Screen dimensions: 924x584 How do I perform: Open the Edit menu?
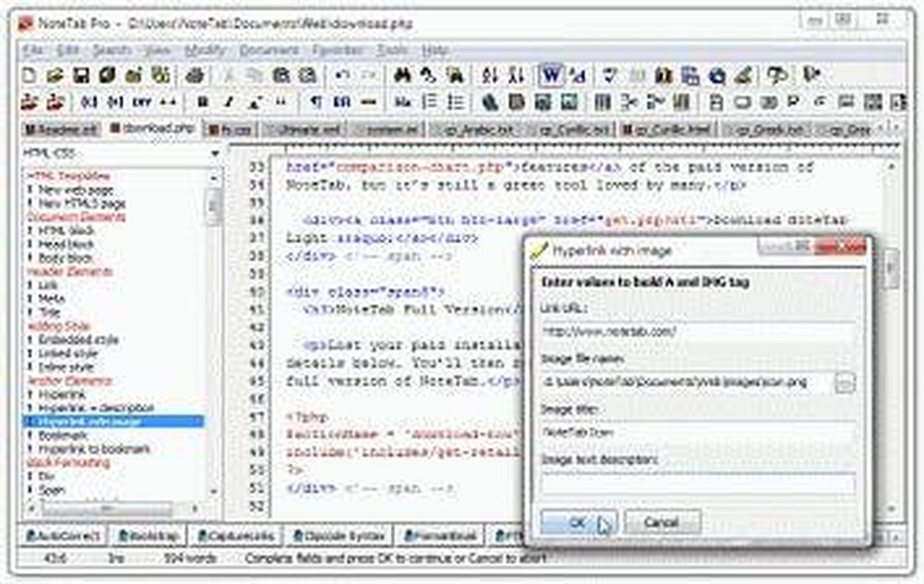[x=67, y=50]
